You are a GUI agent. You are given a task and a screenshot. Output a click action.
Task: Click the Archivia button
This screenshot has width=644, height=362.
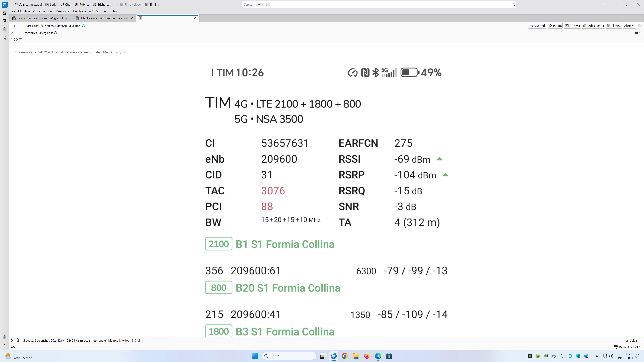click(x=572, y=26)
